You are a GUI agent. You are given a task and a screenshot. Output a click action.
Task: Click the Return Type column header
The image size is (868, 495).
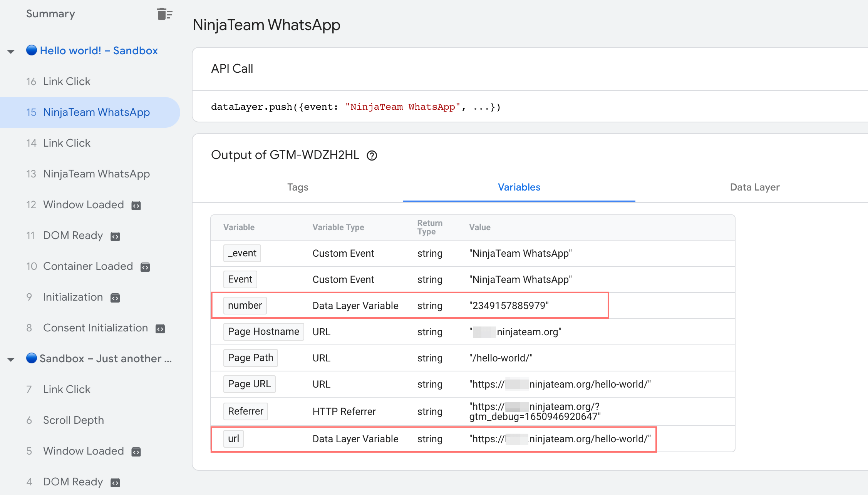[x=430, y=227]
